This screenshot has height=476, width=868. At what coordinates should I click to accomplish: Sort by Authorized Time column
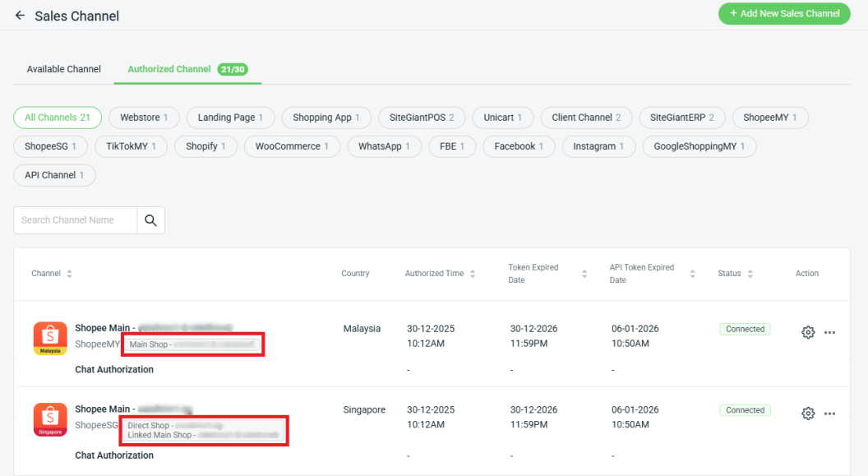[x=472, y=274]
